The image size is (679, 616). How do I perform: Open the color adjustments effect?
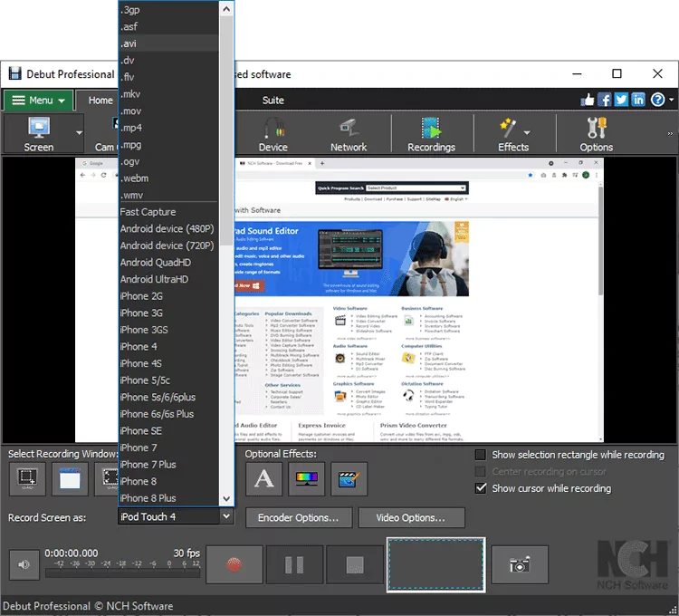click(306, 479)
